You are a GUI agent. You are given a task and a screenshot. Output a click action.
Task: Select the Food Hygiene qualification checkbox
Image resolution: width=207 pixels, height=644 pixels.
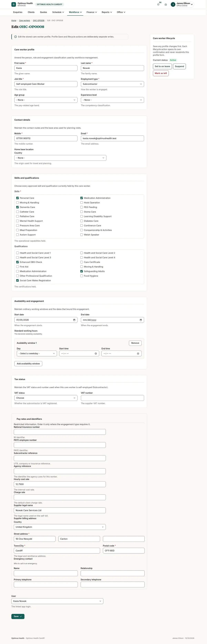click(x=82, y=276)
